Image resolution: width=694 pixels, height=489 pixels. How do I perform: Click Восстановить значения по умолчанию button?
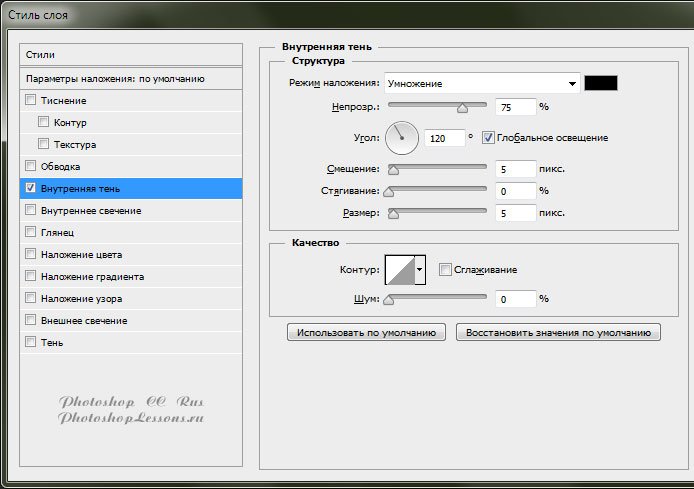pyautogui.click(x=558, y=333)
